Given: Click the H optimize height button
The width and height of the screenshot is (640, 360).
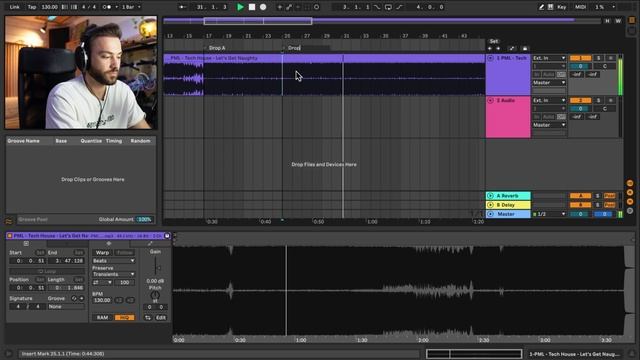Looking at the screenshot, I should [x=607, y=21].
